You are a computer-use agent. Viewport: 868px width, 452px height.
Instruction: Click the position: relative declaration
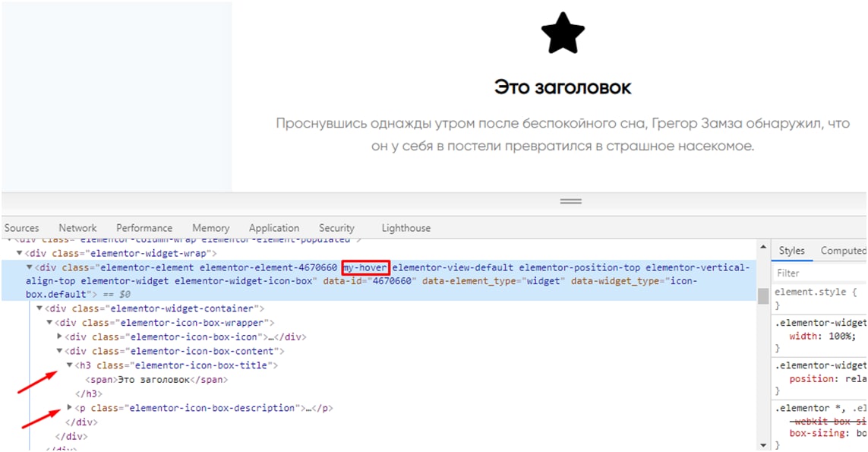pyautogui.click(x=829, y=379)
